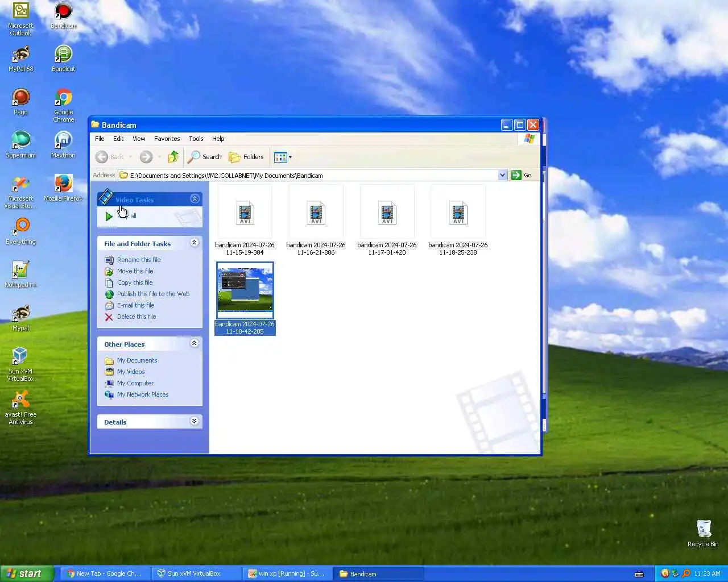Screen dimensions: 728x582
Task: Open Google Chrome desktop icon
Action: (63, 106)
